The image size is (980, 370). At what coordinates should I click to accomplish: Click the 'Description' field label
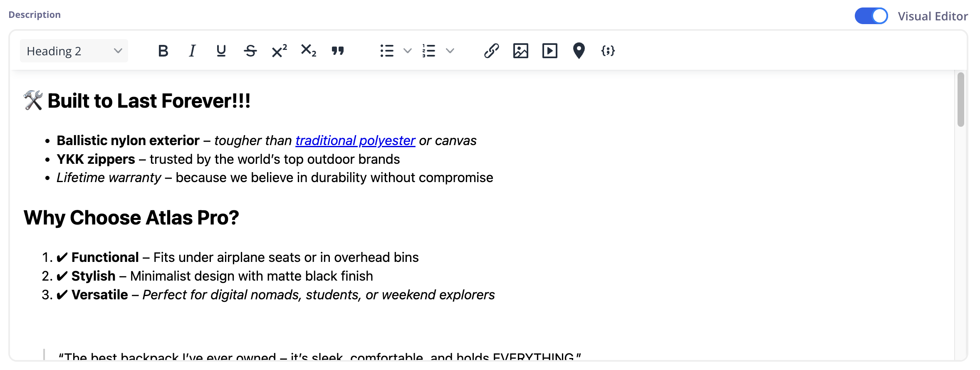tap(35, 15)
